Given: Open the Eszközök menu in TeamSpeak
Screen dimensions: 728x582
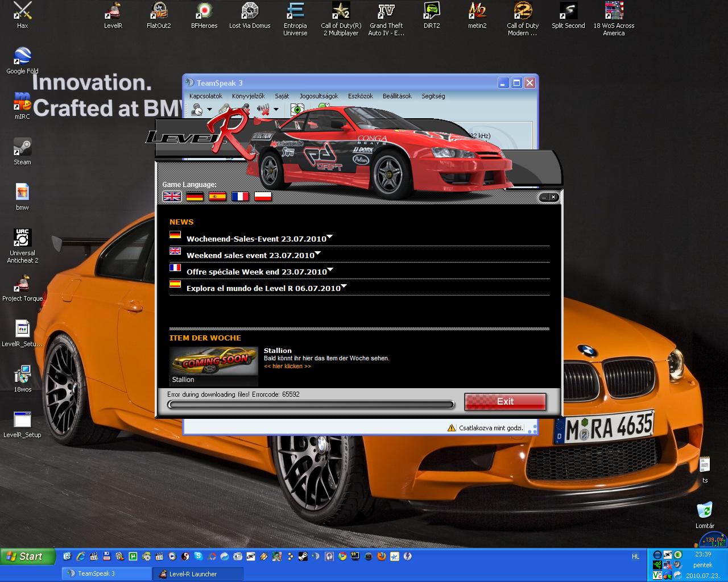Looking at the screenshot, I should point(361,96).
